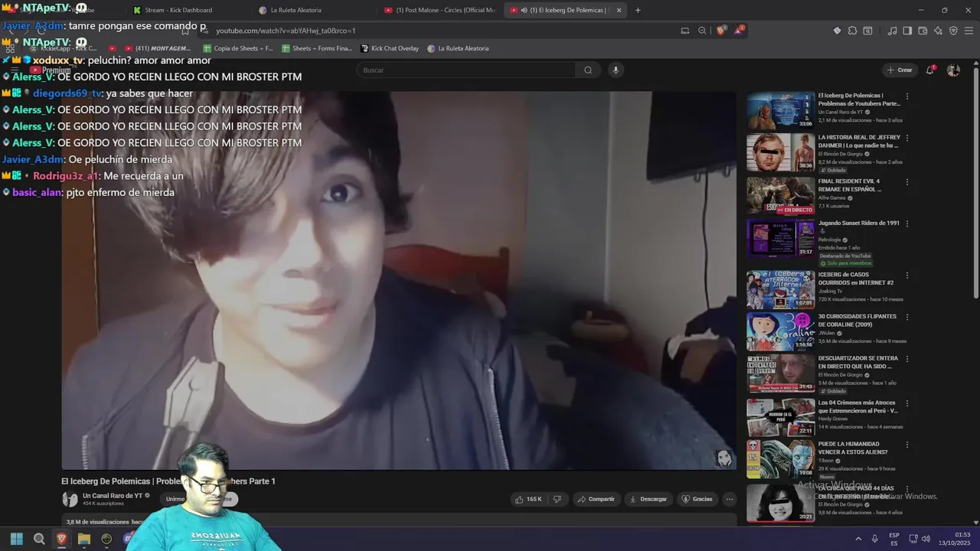Image resolution: width=980 pixels, height=551 pixels.
Task: Open Kick Chat Overlay bookmark
Action: pyautogui.click(x=390, y=48)
